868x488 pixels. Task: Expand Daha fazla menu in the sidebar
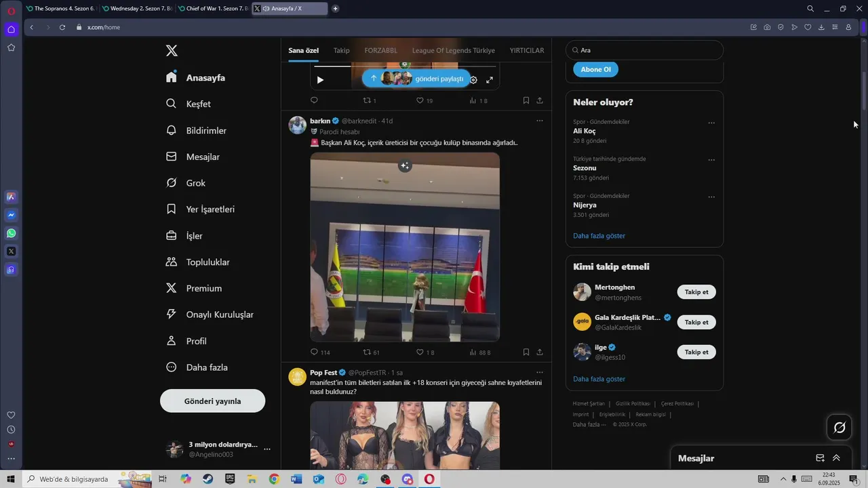(197, 367)
